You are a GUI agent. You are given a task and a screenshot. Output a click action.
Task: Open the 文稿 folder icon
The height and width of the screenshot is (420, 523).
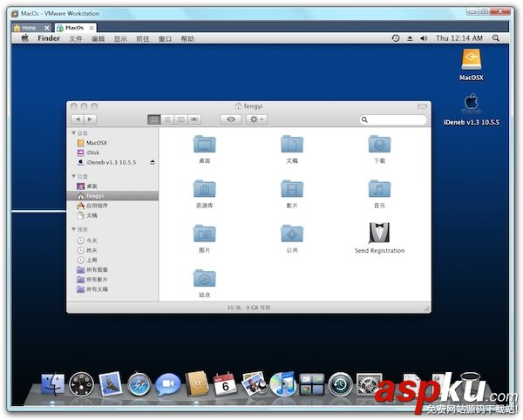click(x=292, y=144)
